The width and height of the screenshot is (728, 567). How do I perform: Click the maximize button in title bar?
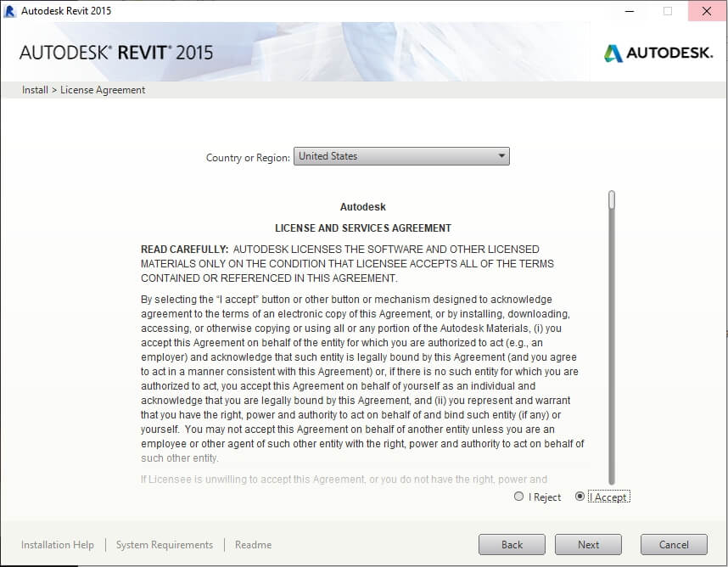point(668,11)
